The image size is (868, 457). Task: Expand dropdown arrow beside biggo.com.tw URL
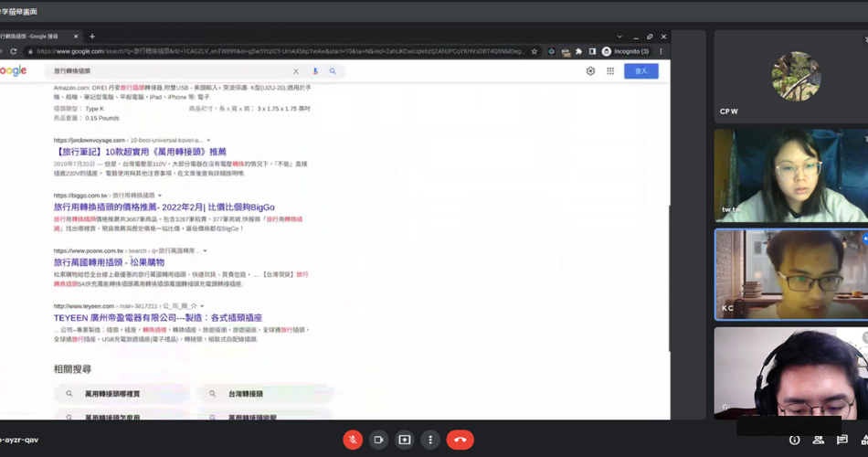click(x=160, y=196)
